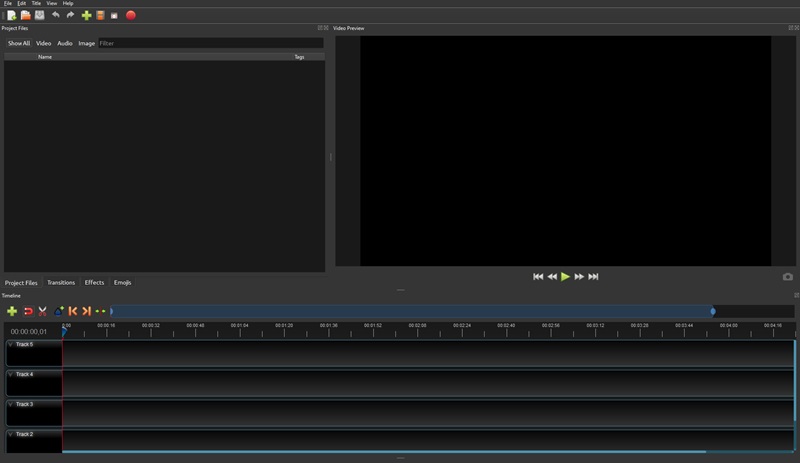Jump to the end of the preview
This screenshot has width=800, height=463.
coord(593,277)
